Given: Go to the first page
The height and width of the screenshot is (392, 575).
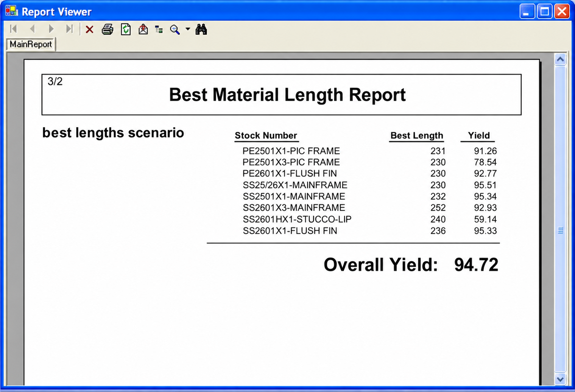Looking at the screenshot, I should 14,29.
